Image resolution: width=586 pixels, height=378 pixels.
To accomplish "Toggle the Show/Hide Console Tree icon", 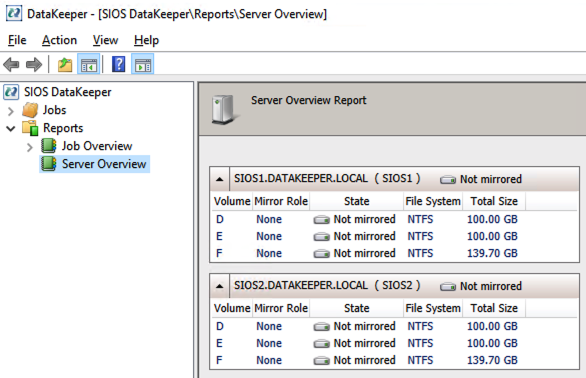I will tap(89, 64).
